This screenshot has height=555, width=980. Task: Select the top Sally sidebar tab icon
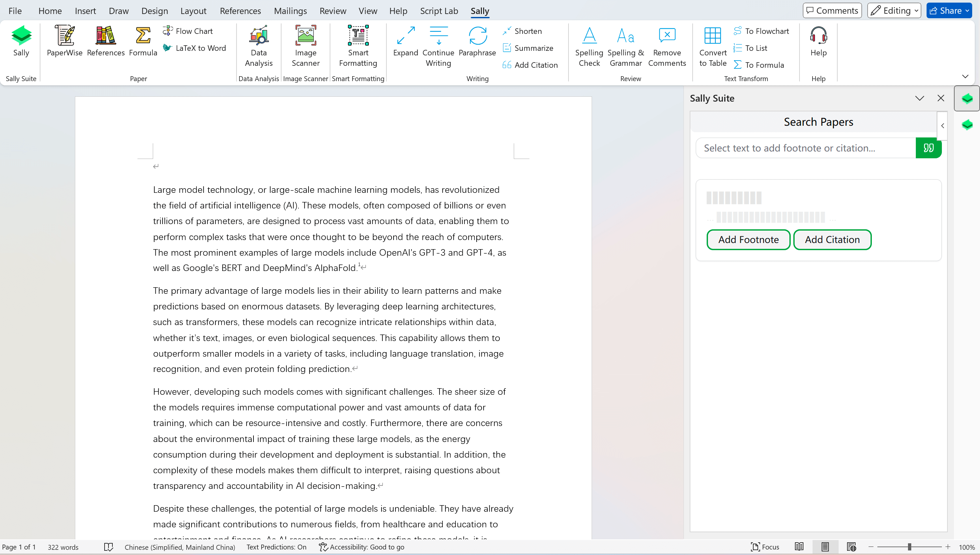(967, 99)
